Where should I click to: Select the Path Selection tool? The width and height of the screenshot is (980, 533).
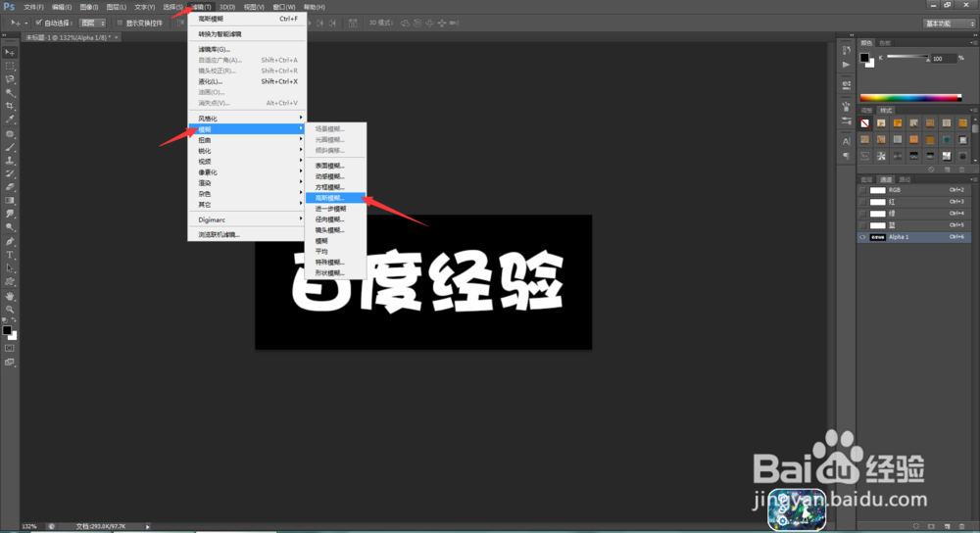pyautogui.click(x=10, y=268)
